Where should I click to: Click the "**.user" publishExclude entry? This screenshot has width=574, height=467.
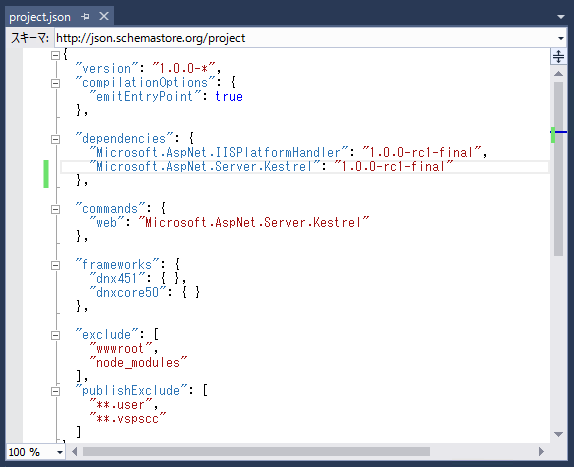[x=121, y=405]
